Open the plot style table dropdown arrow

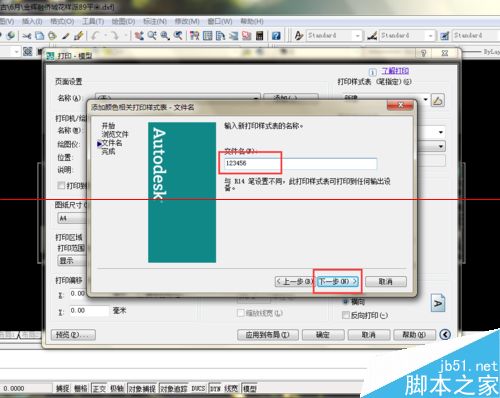tap(426, 99)
